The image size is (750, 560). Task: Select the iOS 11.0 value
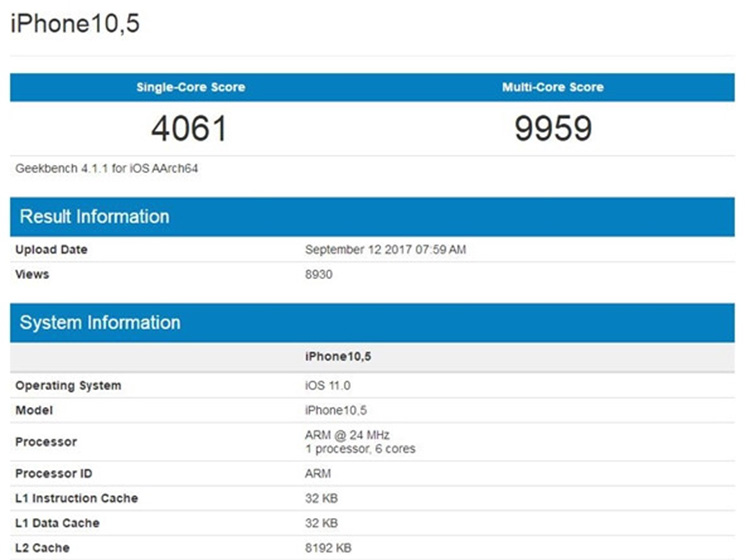pos(328,385)
